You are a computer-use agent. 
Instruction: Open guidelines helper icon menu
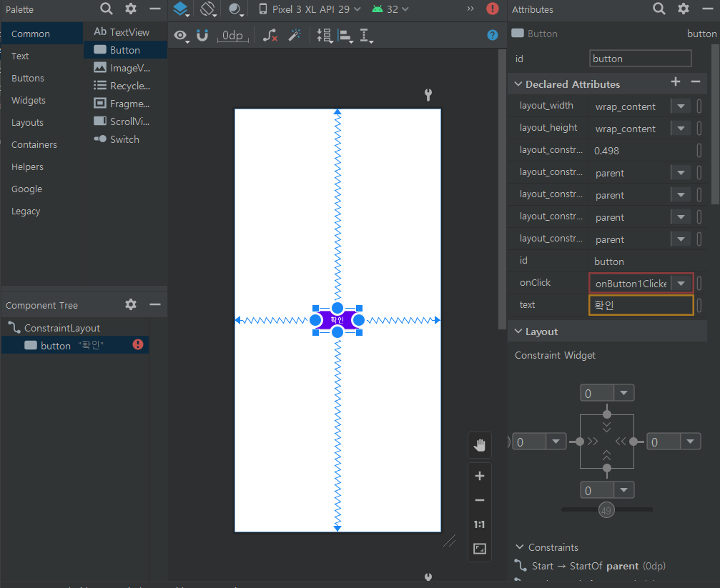tap(366, 35)
